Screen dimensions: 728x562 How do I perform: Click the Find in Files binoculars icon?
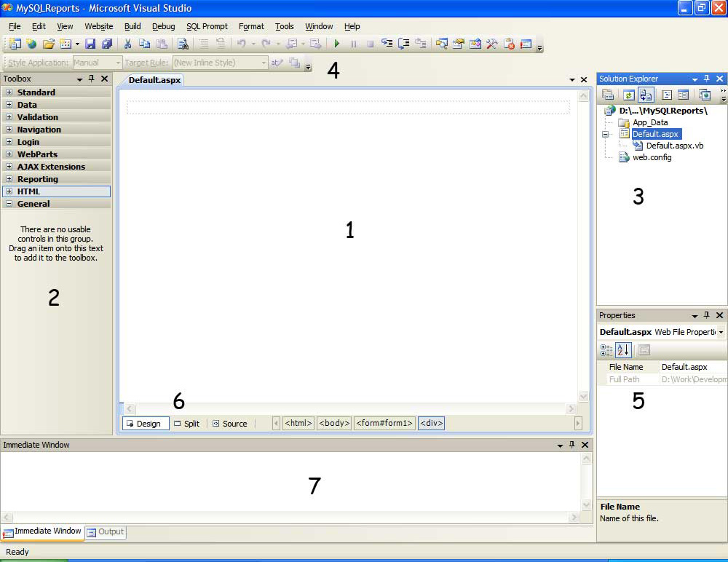coord(183,44)
